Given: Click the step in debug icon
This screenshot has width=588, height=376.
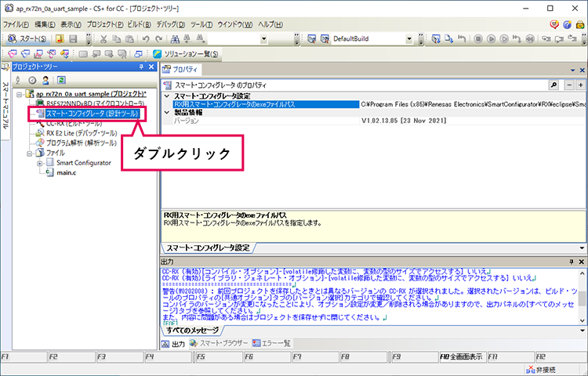Looking at the screenshot, I should [546, 38].
